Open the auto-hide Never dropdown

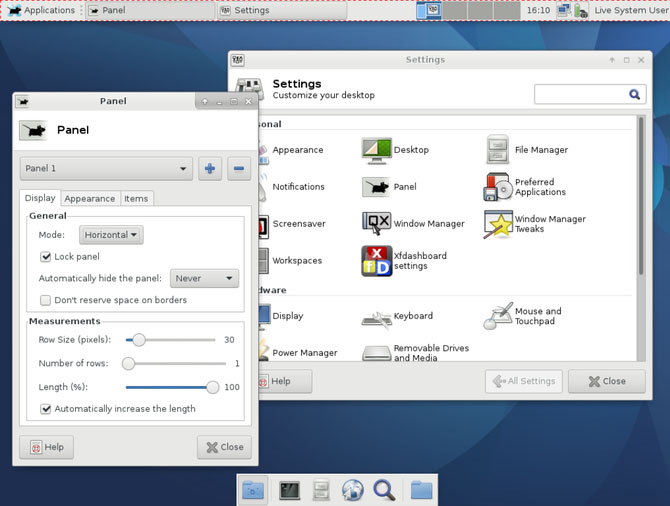click(204, 279)
